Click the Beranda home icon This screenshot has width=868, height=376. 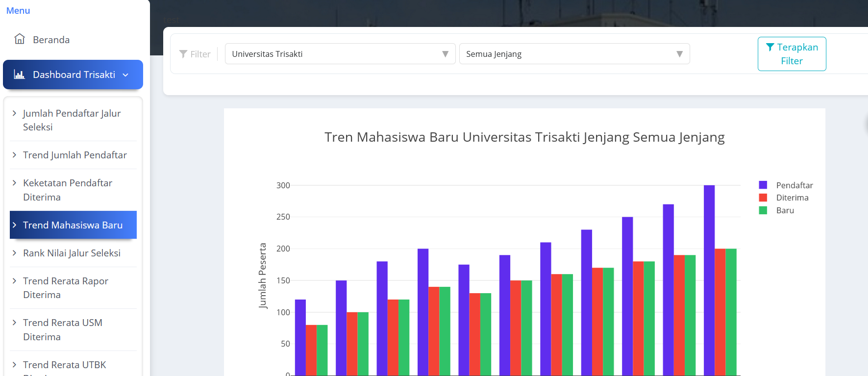(20, 39)
